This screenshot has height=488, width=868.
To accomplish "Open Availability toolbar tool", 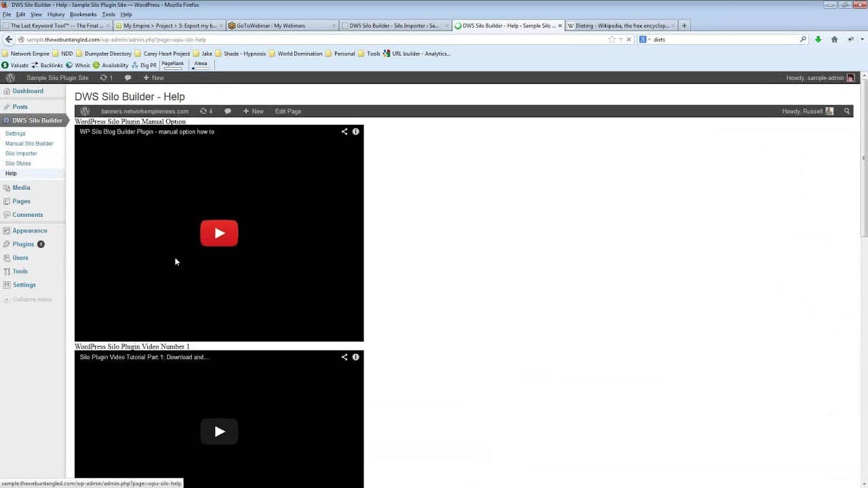I will (111, 65).
